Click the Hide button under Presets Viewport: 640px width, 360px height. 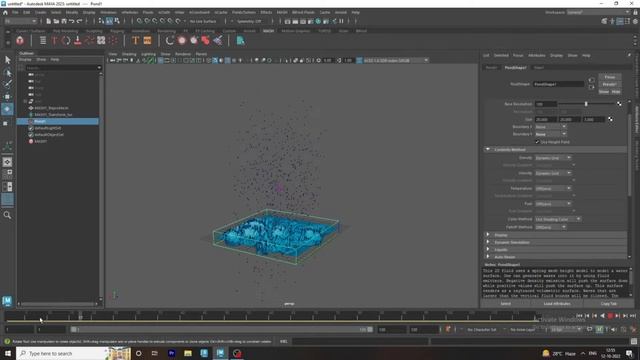pyautogui.click(x=616, y=92)
